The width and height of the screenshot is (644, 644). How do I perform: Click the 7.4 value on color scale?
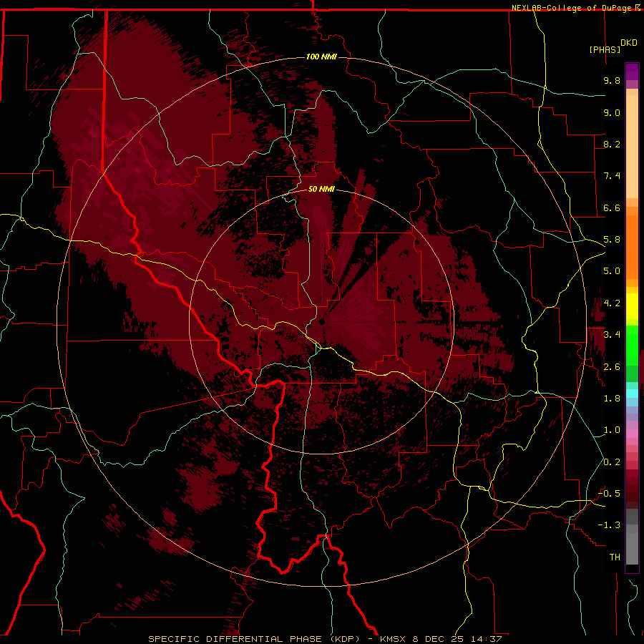coord(612,176)
